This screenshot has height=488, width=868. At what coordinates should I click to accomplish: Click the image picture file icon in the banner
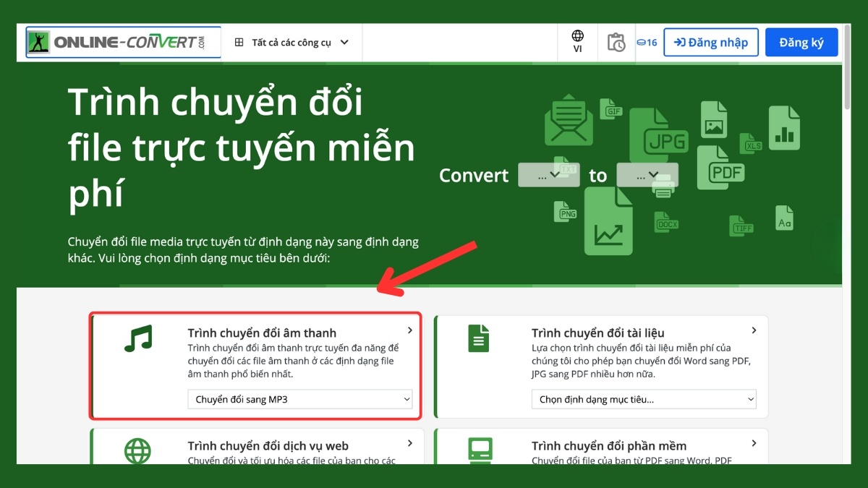point(714,119)
